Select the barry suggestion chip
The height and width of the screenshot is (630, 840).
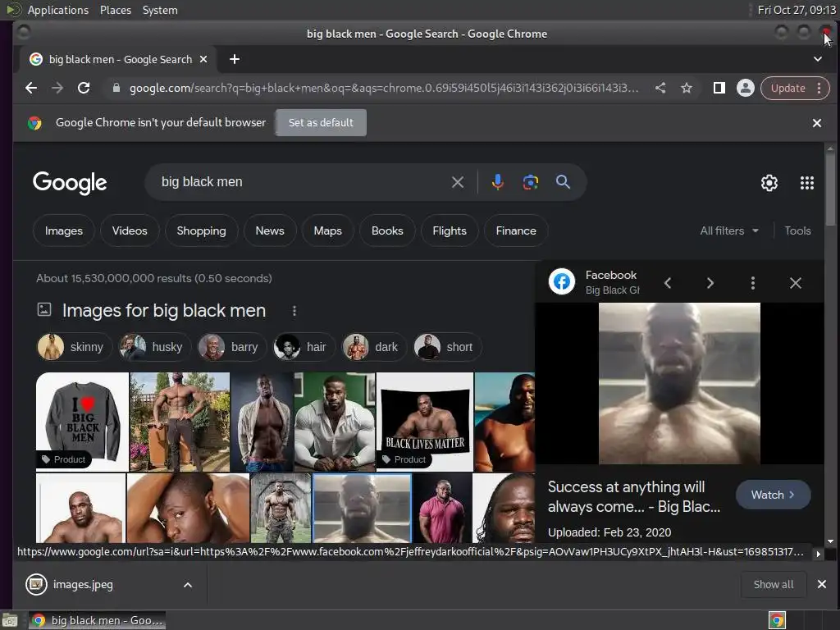pyautogui.click(x=231, y=347)
